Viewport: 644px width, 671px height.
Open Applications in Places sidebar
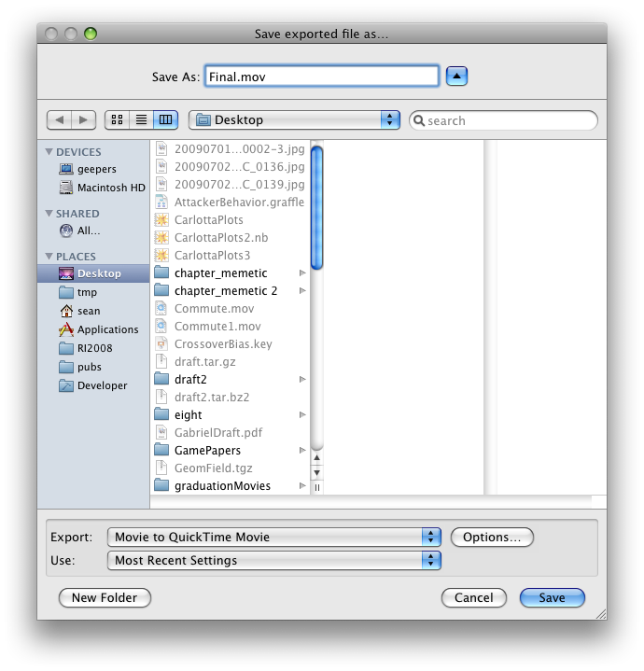click(107, 329)
